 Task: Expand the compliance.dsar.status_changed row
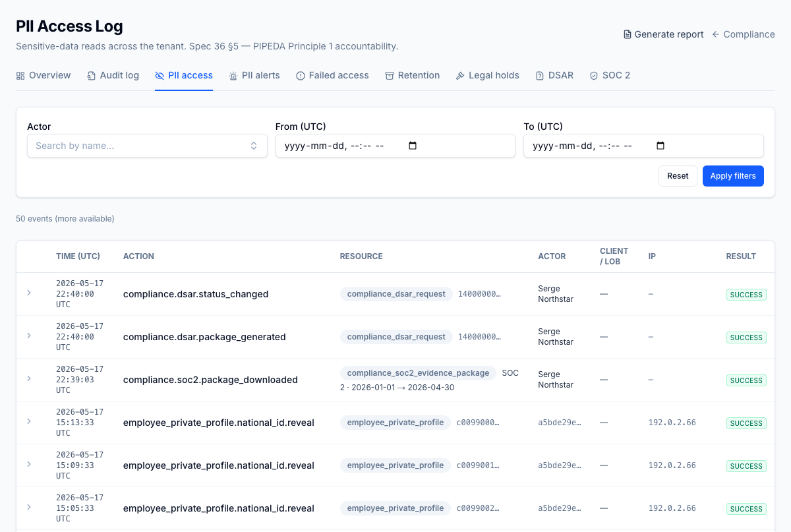point(29,292)
